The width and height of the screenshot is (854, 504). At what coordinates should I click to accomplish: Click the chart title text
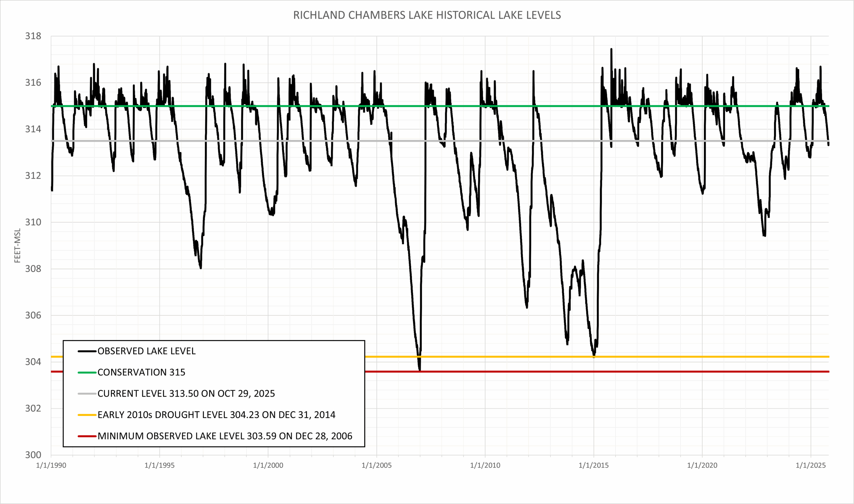(x=427, y=15)
